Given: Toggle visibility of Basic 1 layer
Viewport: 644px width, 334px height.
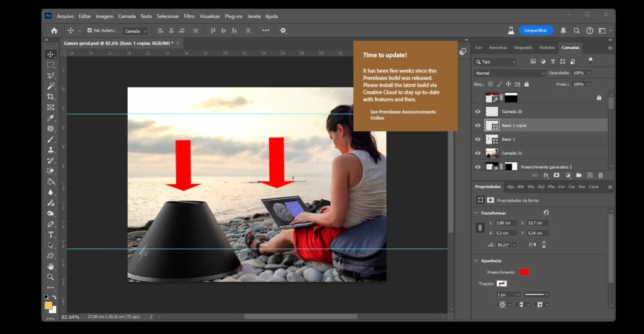Looking at the screenshot, I should [478, 139].
